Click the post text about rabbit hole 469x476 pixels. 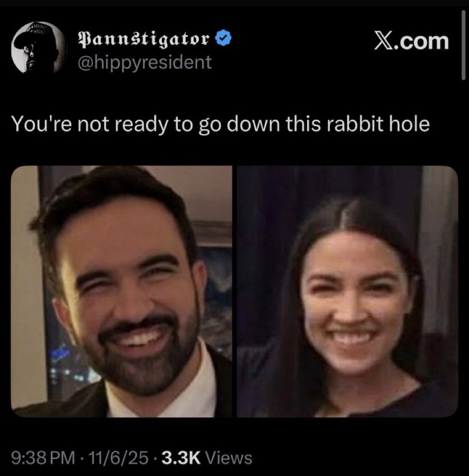(221, 124)
